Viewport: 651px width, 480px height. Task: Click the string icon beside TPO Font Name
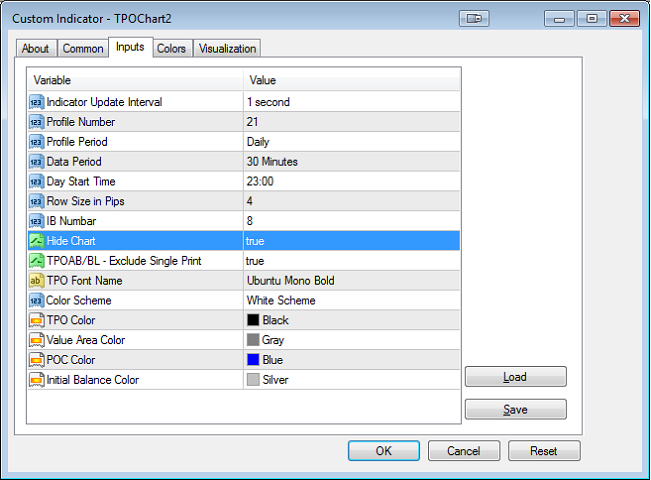[37, 281]
